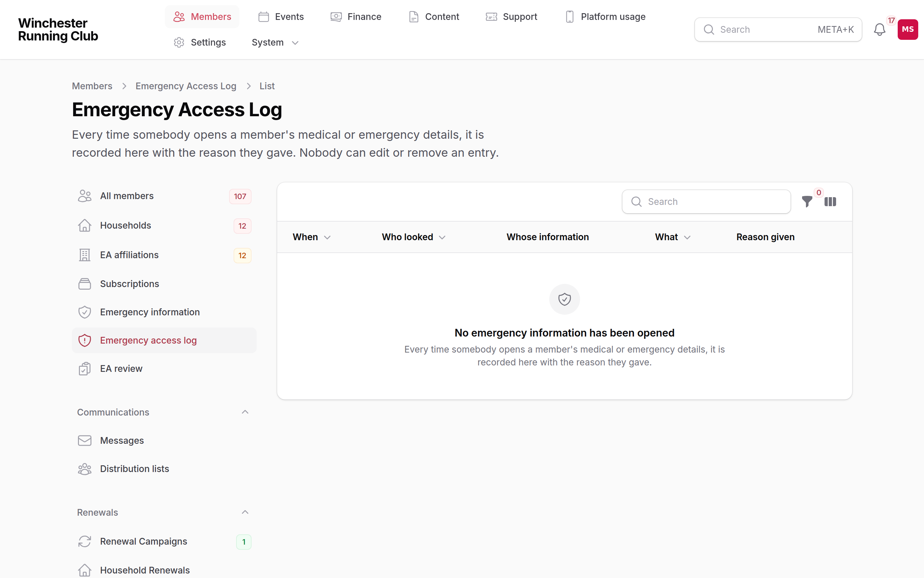Open All members in sidebar
The height and width of the screenshot is (578, 924).
pyautogui.click(x=164, y=196)
